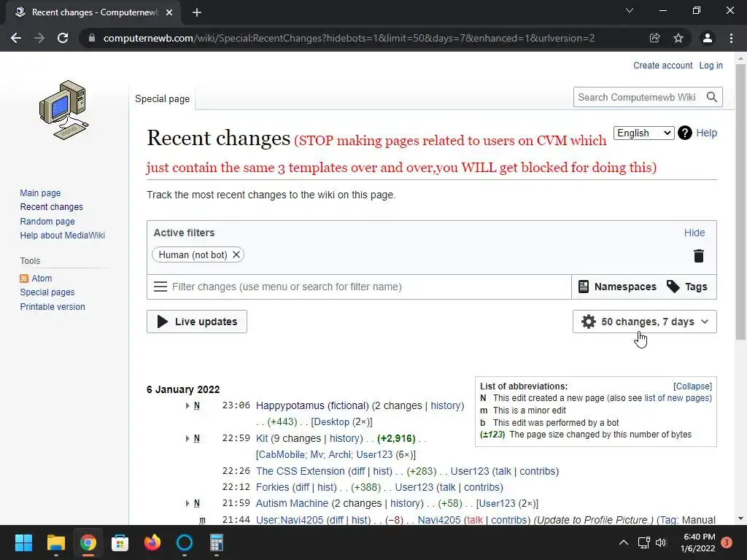Open the Windows Start menu

coord(24,542)
